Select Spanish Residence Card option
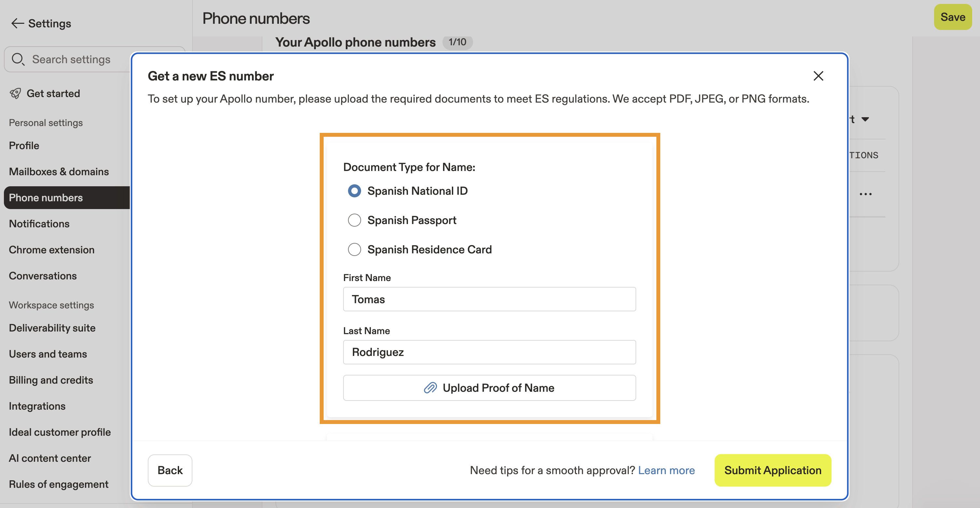Viewport: 980px width, 508px height. tap(354, 250)
